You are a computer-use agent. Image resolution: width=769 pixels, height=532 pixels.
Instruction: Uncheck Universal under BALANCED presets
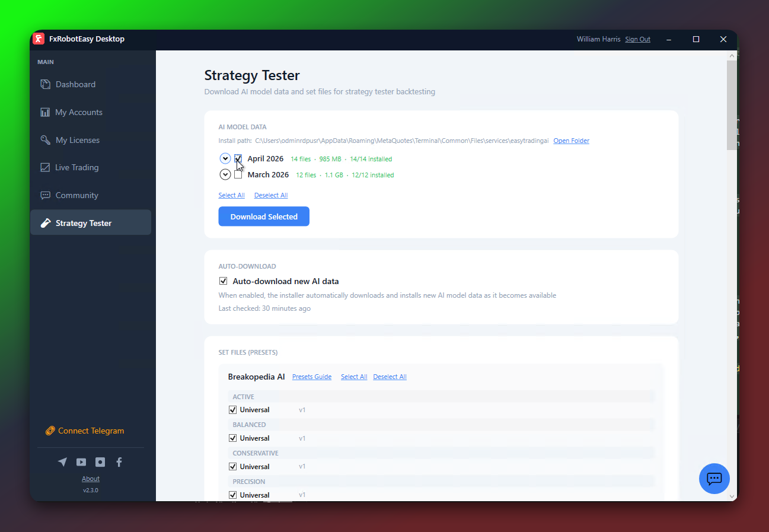pyautogui.click(x=232, y=438)
